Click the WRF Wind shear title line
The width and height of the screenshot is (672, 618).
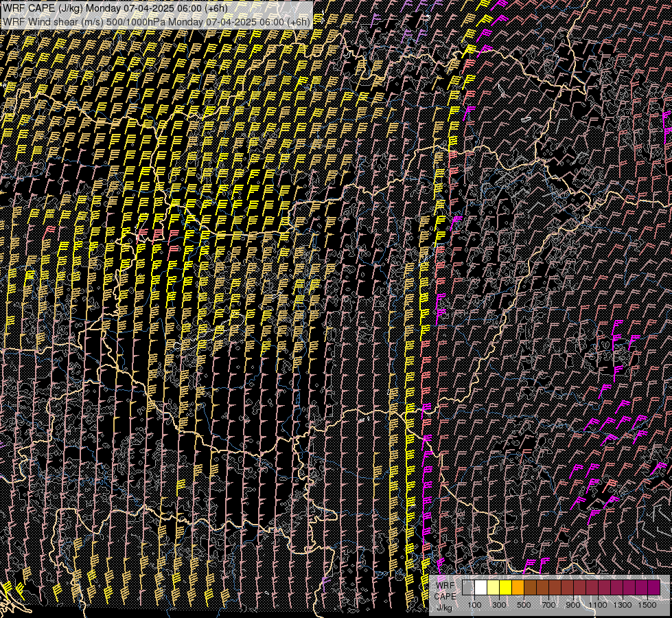coord(156,22)
